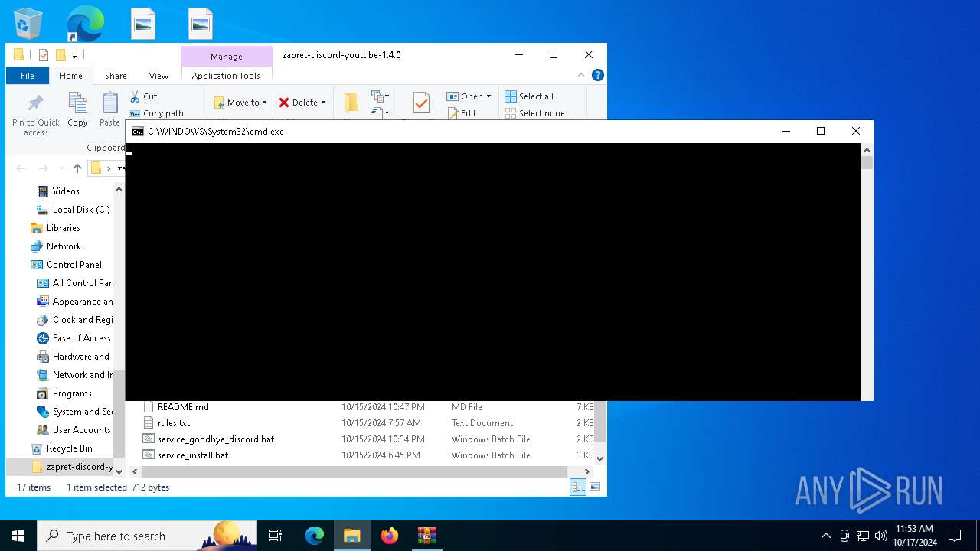
Task: Open the Easy access dropdown arrow
Action: click(387, 113)
